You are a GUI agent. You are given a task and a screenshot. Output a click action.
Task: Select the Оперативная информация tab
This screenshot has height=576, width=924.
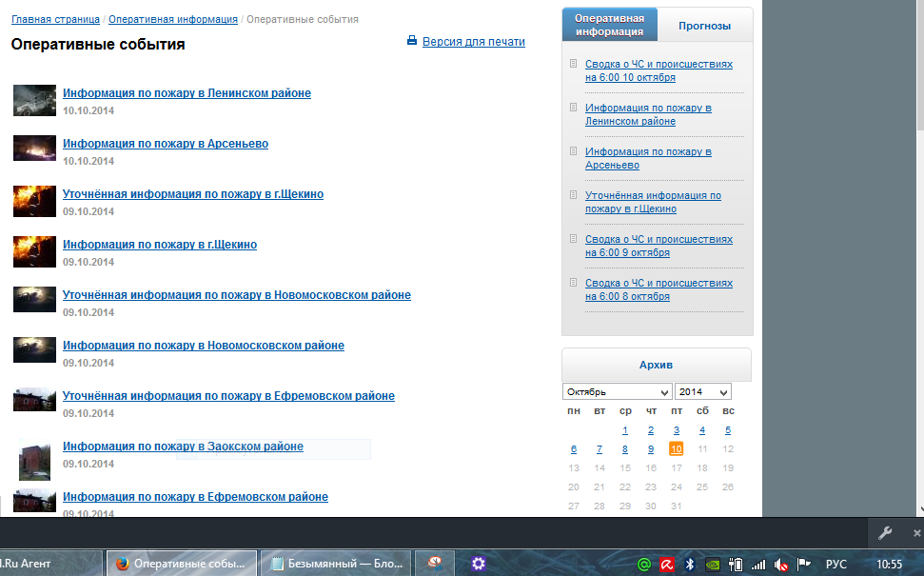610,25
